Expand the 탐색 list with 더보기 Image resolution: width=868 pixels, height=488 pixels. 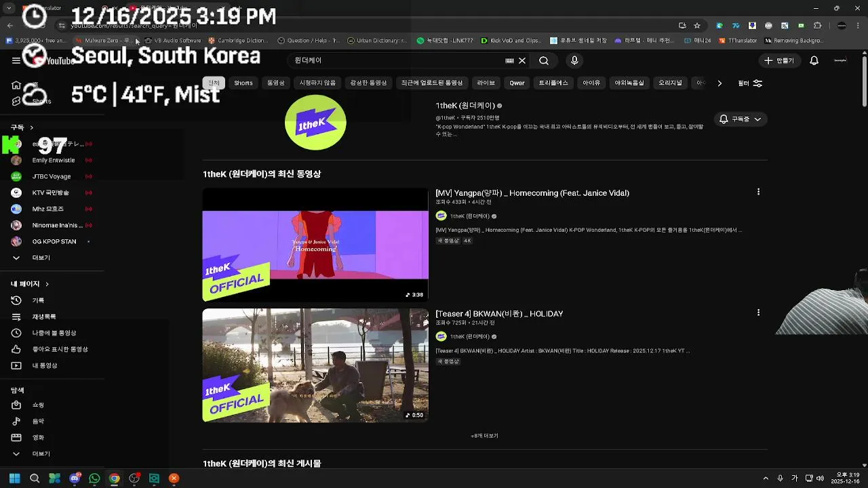point(52,454)
